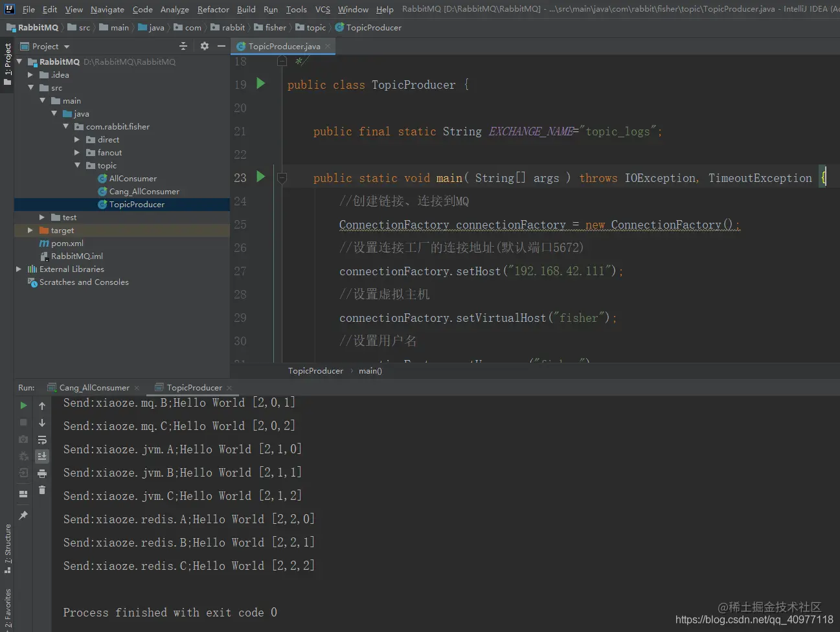Close the TopicProducer run tab
The image size is (840, 632).
coord(229,388)
